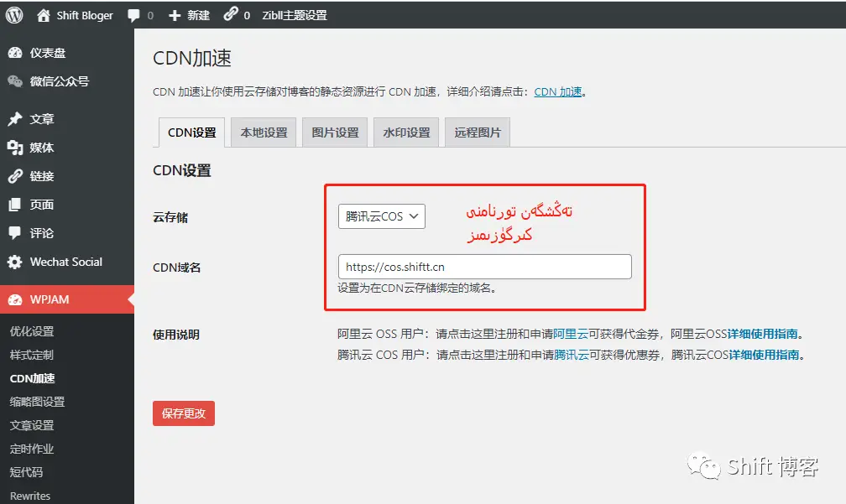Switch to the 本地设置 tab

(262, 132)
